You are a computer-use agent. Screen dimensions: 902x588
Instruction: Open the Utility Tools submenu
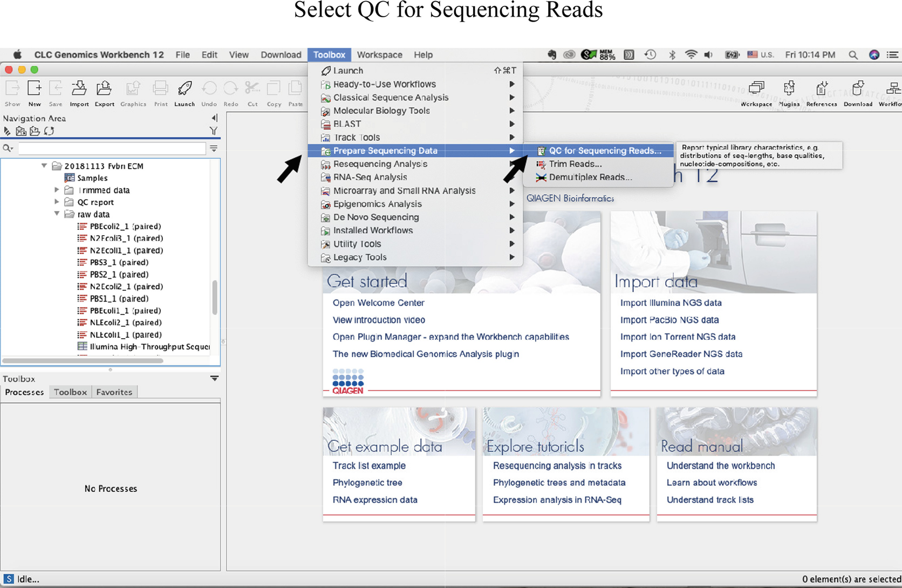tap(415, 244)
